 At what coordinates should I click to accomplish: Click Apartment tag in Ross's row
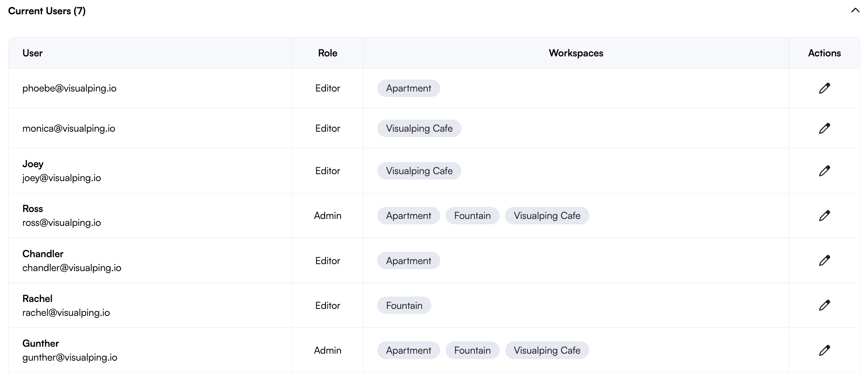click(x=409, y=215)
